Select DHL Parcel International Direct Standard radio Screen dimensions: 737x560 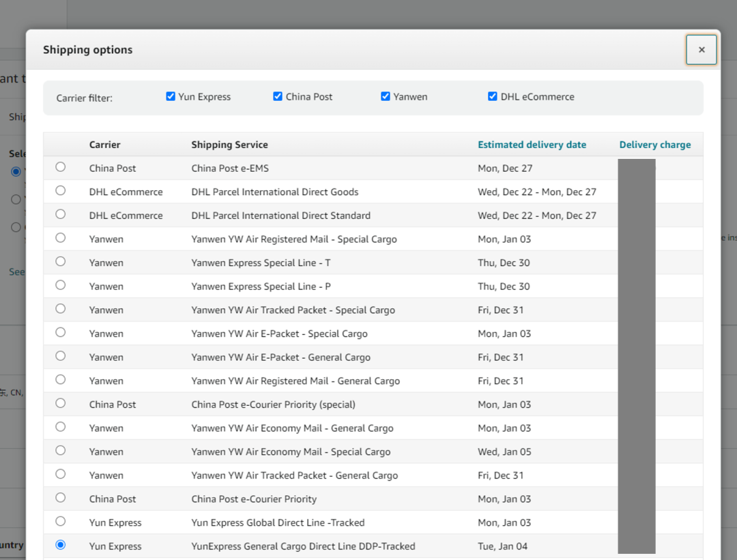61,214
